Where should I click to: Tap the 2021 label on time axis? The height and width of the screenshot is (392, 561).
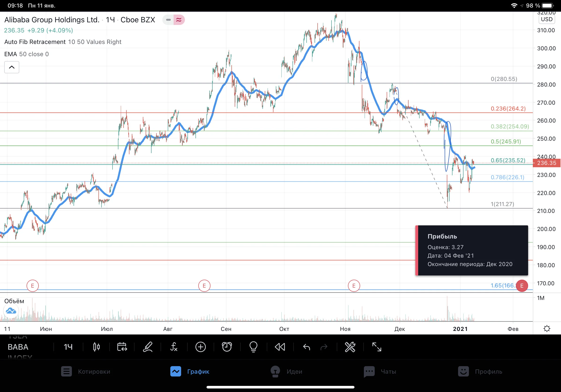pos(460,329)
